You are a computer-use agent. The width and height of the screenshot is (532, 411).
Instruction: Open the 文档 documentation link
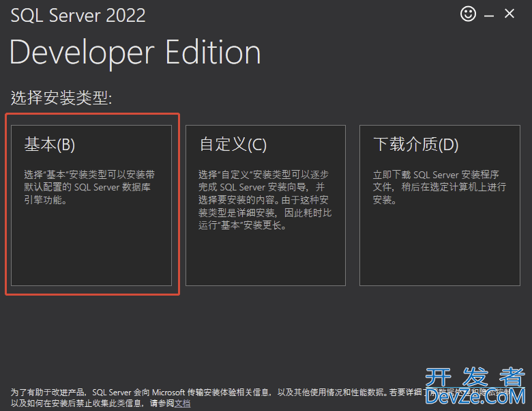click(183, 403)
